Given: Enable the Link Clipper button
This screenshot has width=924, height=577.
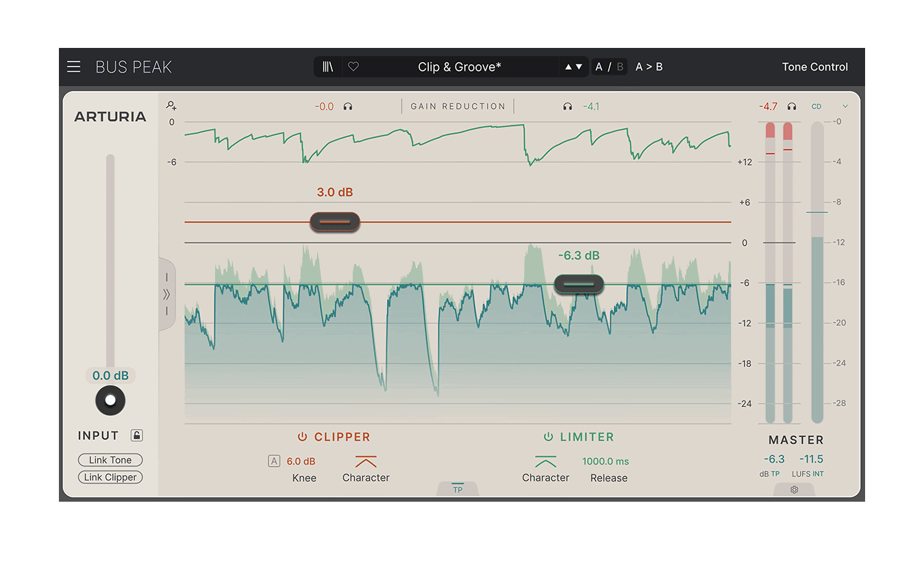Looking at the screenshot, I should click(x=110, y=477).
